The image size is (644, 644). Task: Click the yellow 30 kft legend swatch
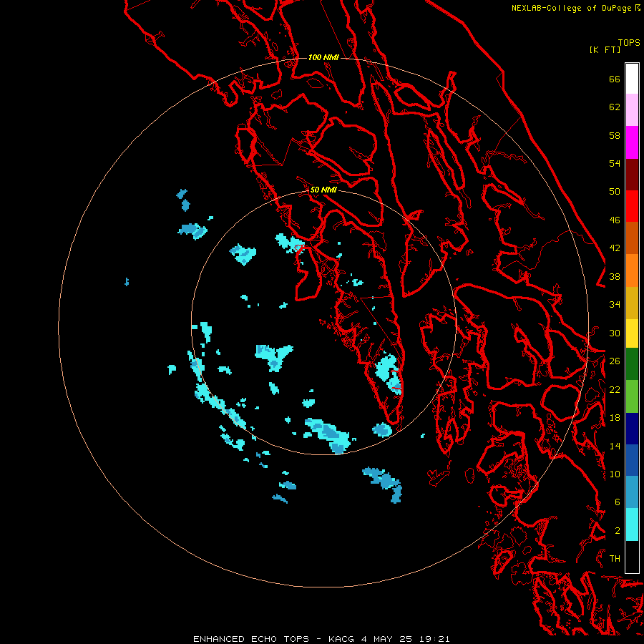(x=632, y=333)
